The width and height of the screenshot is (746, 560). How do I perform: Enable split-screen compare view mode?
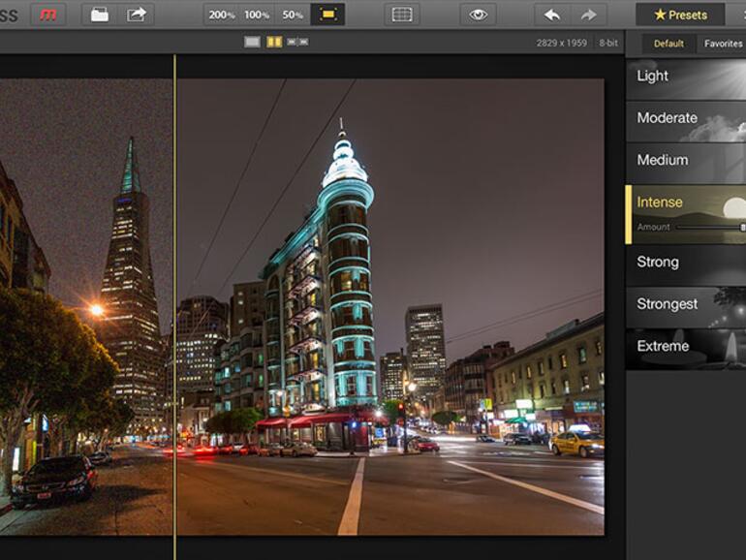click(274, 43)
